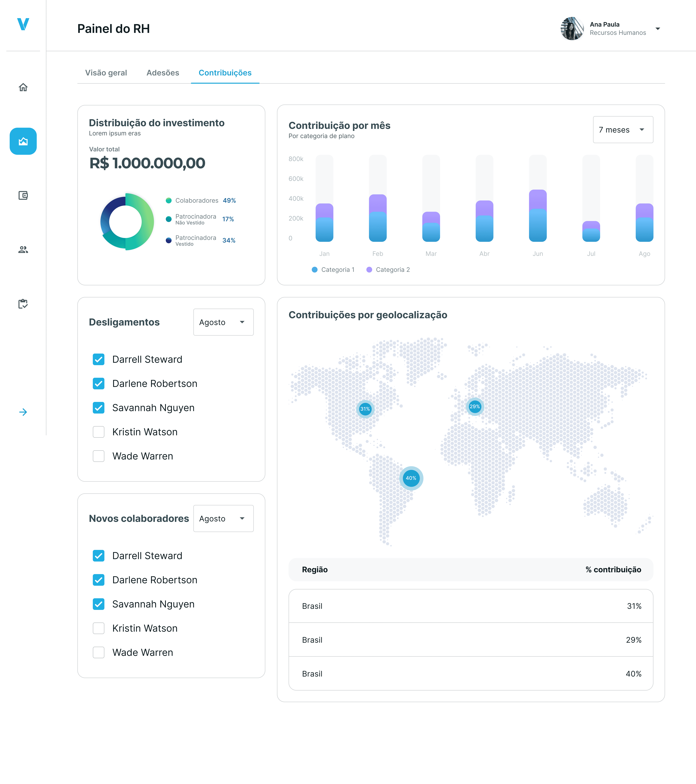
Task: Expand sidebar with the arrow icon
Action: (x=23, y=412)
